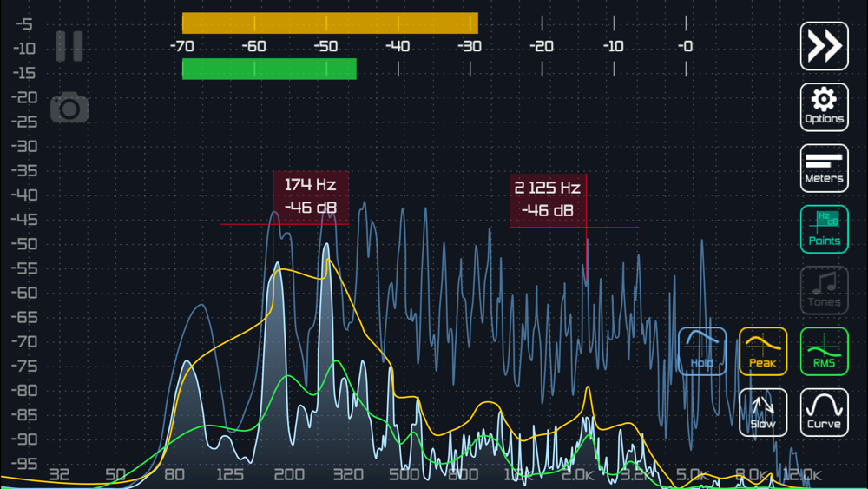Select the 174 Hz marker label
868x489 pixels.
(311, 197)
